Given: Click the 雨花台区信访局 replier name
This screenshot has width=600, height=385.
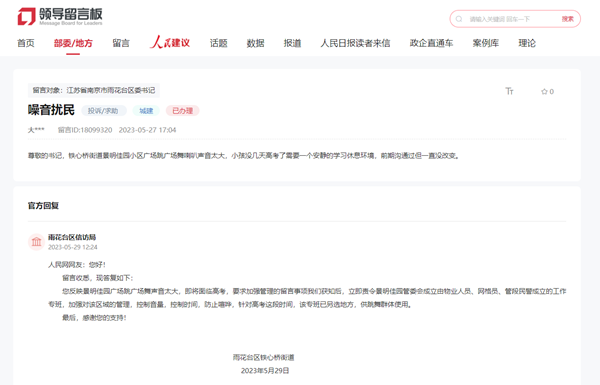Looking at the screenshot, I should pyautogui.click(x=72, y=237).
